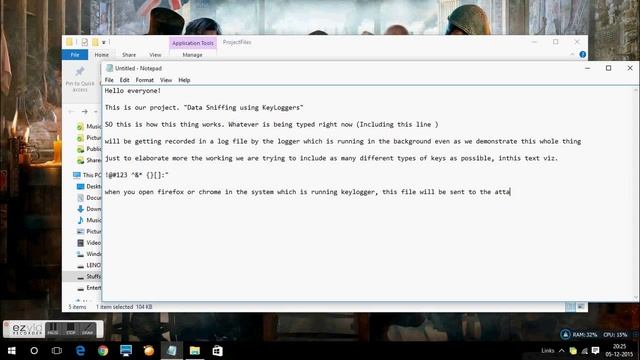Open the View ribbon tab in File Explorer
This screenshot has height=360, width=640.
point(155,55)
